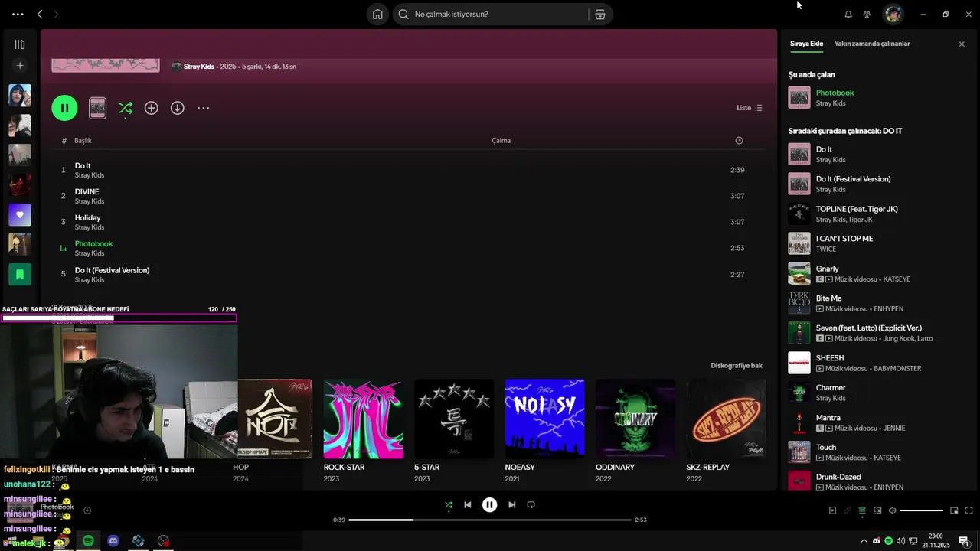Skip to the previous track

467,504
